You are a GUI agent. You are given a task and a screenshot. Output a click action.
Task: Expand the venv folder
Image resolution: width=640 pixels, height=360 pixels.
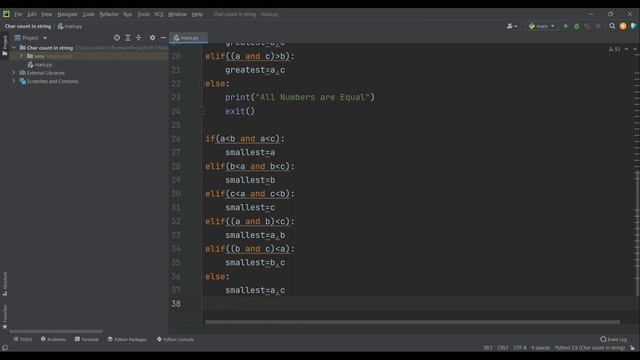(22, 56)
